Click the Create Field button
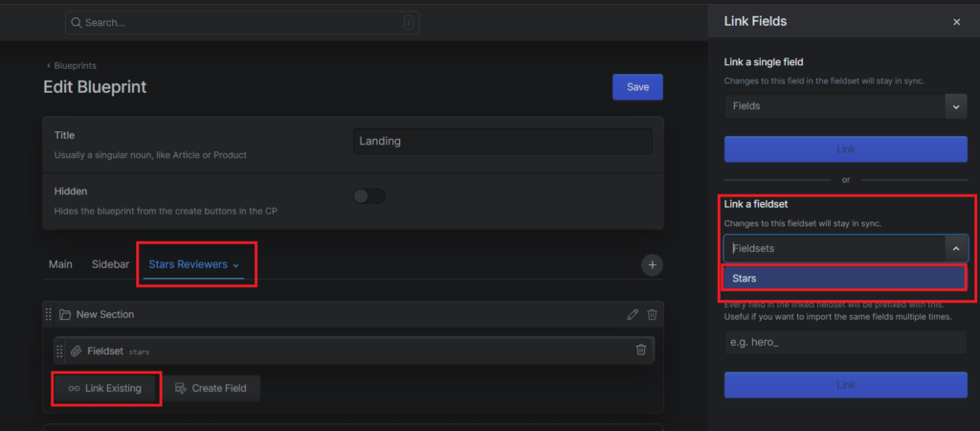 coord(212,388)
